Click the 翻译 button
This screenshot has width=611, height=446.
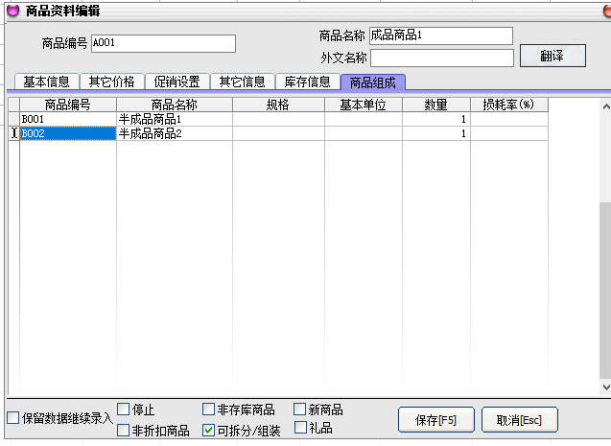[x=552, y=56]
